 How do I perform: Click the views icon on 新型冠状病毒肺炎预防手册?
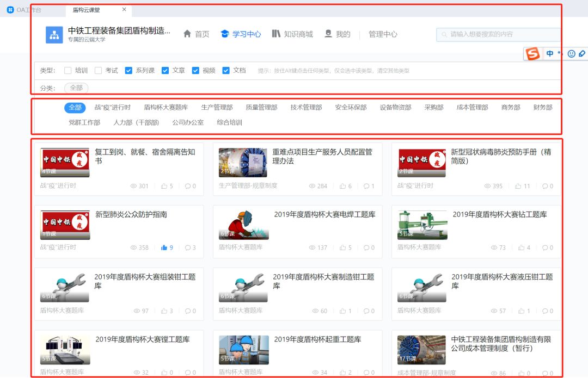point(487,186)
